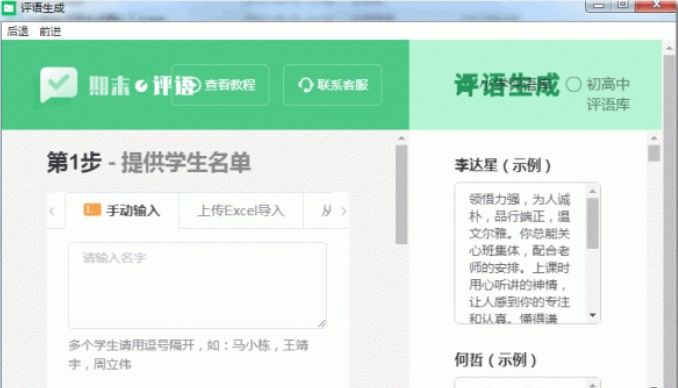Click the 评语生成 app icon in title bar

click(x=9, y=7)
